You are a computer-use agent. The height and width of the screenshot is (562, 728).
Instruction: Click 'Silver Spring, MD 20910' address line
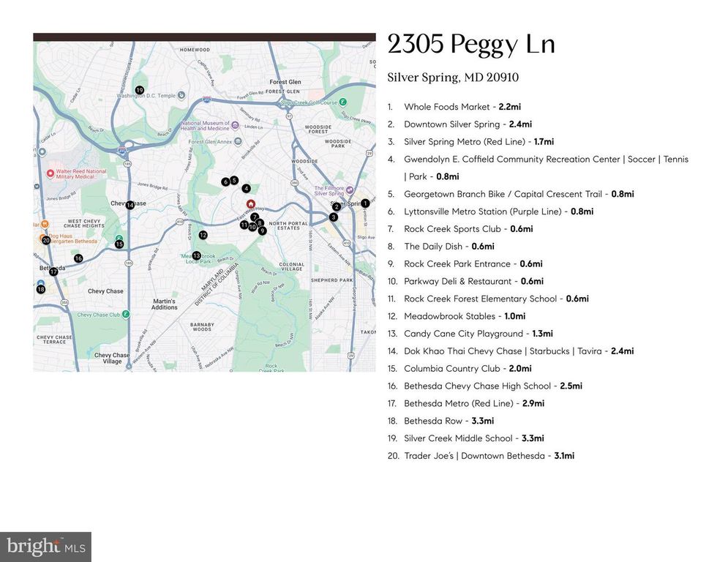point(453,78)
